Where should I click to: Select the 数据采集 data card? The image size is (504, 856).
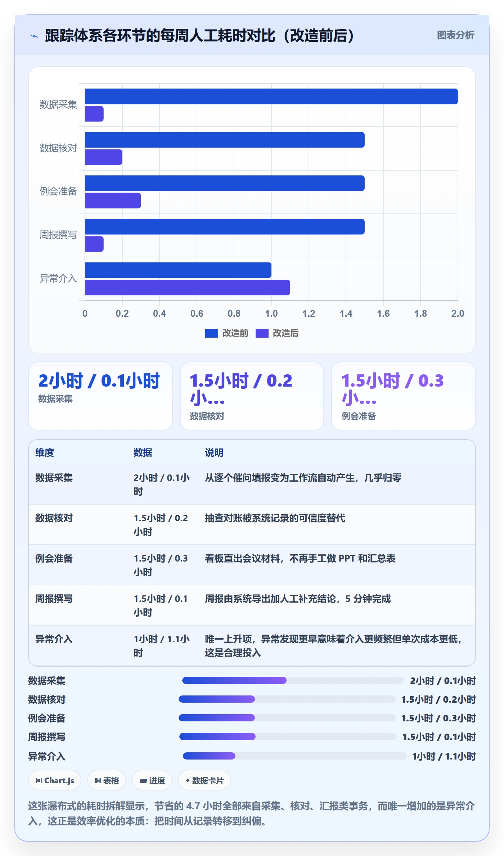pos(100,396)
